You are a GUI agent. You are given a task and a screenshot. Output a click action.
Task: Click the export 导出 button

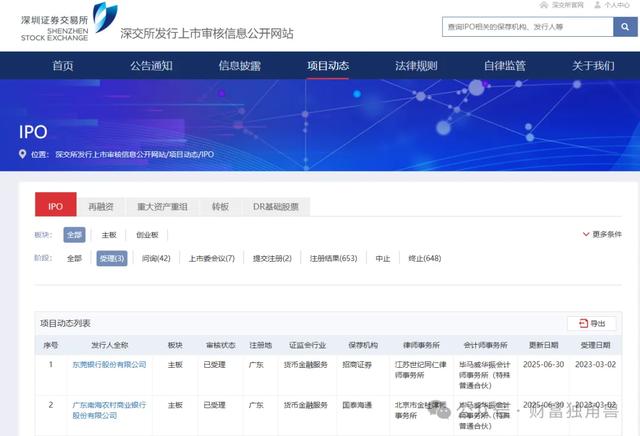[x=592, y=324]
